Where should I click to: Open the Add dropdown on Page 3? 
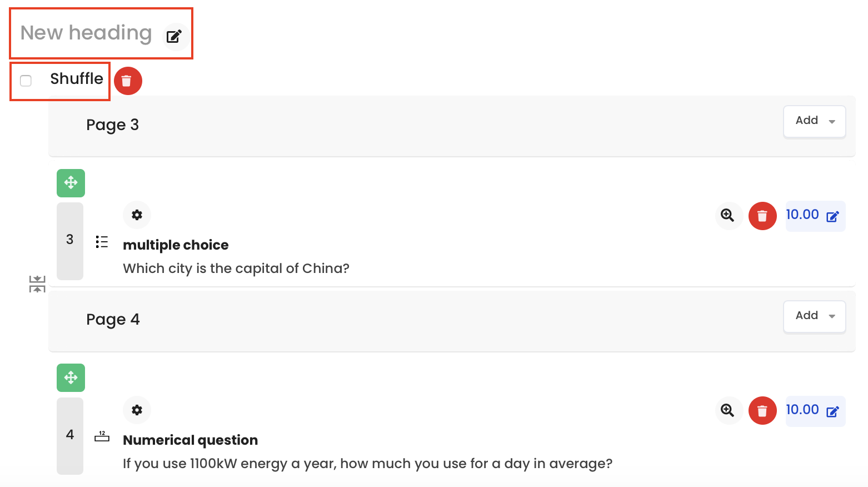(815, 121)
